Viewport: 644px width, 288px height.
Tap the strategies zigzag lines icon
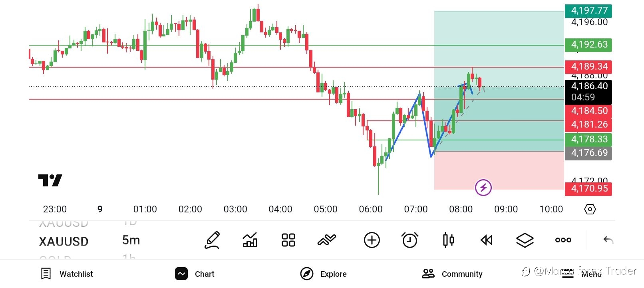coord(327,240)
